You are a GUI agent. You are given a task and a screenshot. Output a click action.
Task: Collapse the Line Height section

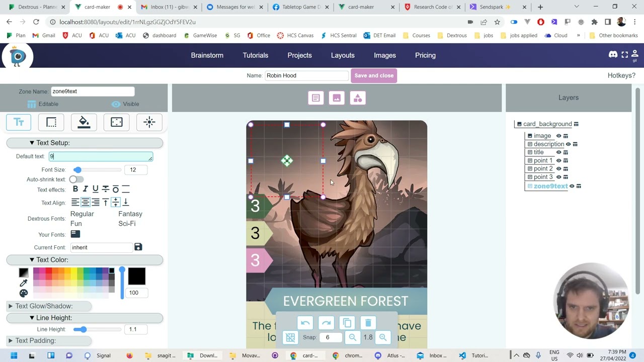(x=85, y=318)
